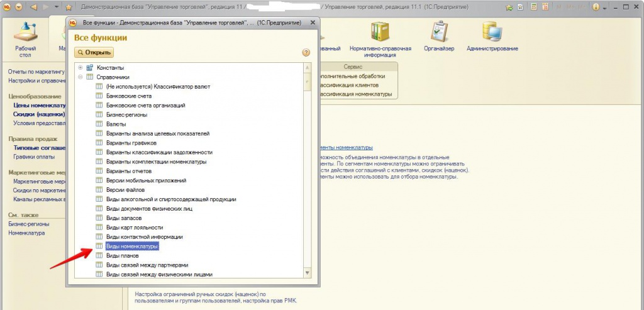
Task: Select Банковские счета организаций catalog
Action: [x=145, y=106]
